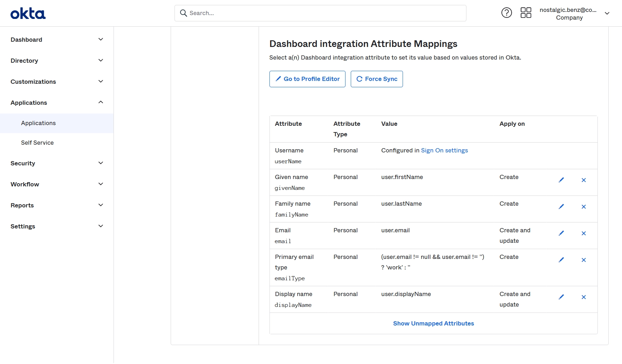Delete the Email attribute mapping
Image resolution: width=622 pixels, height=364 pixels.
583,233
